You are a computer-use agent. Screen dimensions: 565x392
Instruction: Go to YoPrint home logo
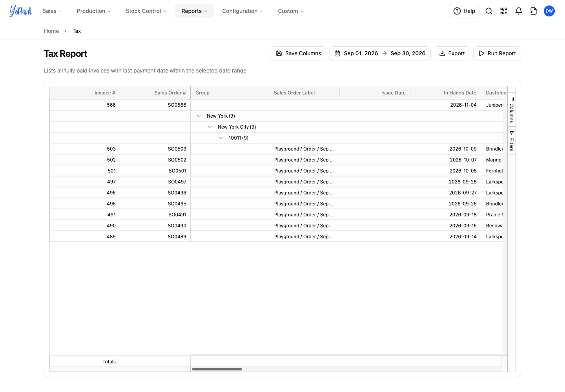[x=21, y=11]
